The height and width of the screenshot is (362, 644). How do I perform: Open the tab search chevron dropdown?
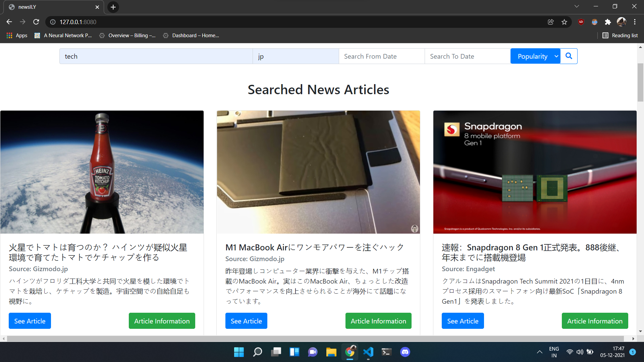pos(577,6)
